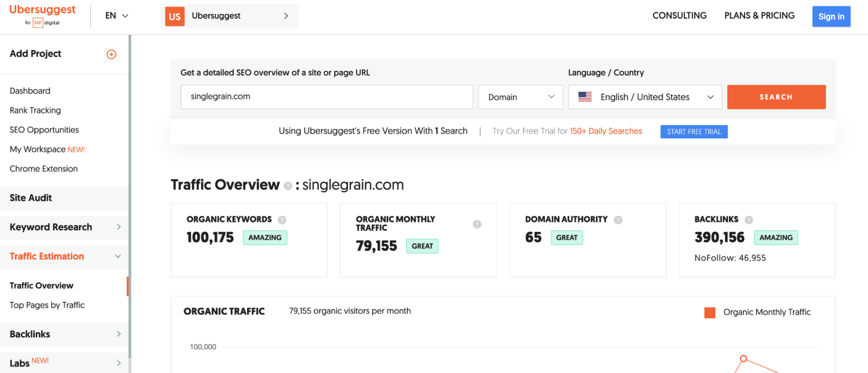Open the English / United States dropdown

coord(645,97)
